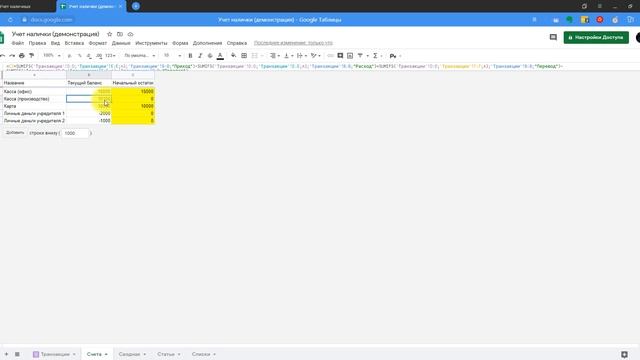Viewport: 640px width, 360px height.
Task: Insert a chart from toolbar
Action: [350, 56]
